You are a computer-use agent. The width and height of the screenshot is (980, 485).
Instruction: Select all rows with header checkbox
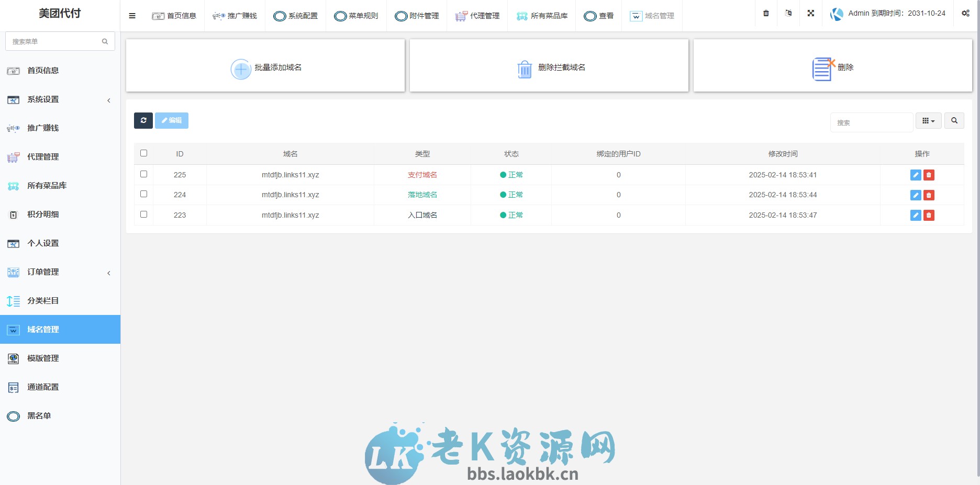pyautogui.click(x=143, y=153)
